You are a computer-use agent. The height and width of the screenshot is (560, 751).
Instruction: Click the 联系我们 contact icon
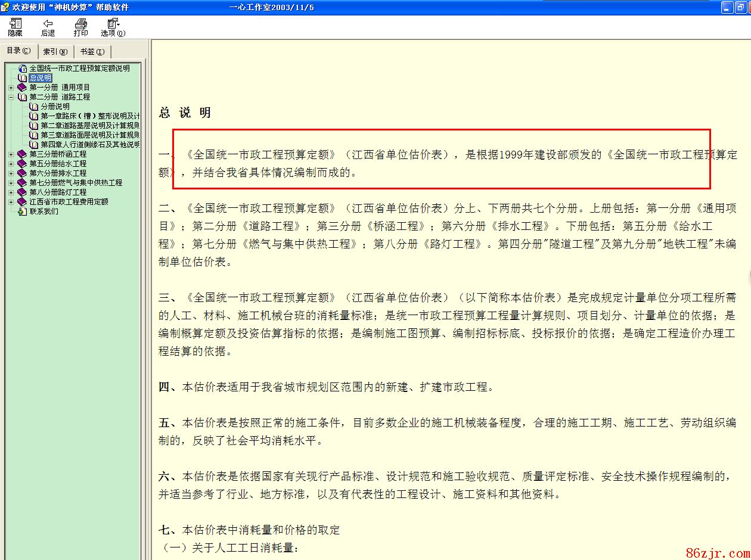pos(22,211)
